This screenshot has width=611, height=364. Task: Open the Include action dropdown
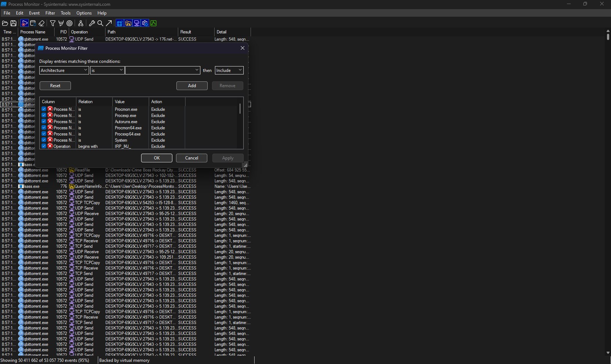[x=229, y=70]
